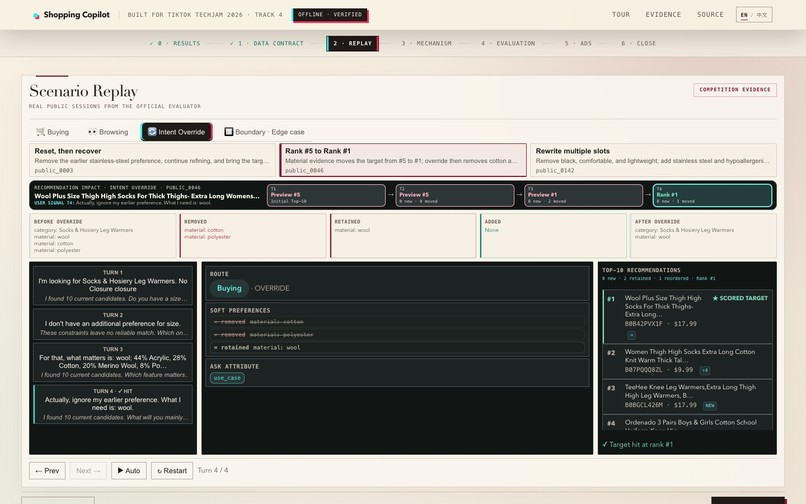Click the square icon beside Boundary
Screen dimensions: 806x504
coord(229,132)
